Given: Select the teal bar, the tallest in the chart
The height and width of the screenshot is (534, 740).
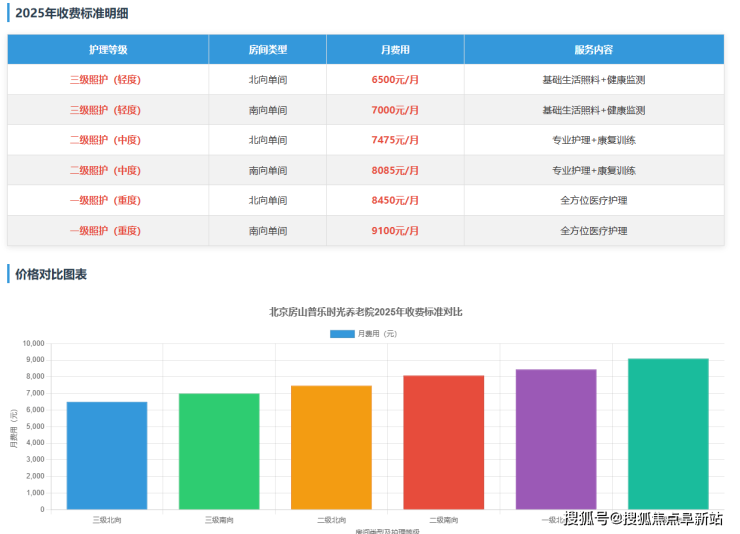Looking at the screenshot, I should coord(668,433).
